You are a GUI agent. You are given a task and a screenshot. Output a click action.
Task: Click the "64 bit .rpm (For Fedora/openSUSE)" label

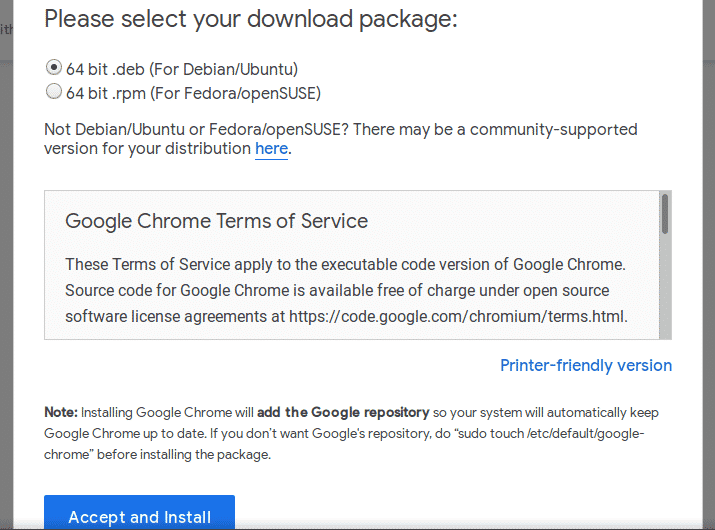pyautogui.click(x=193, y=94)
